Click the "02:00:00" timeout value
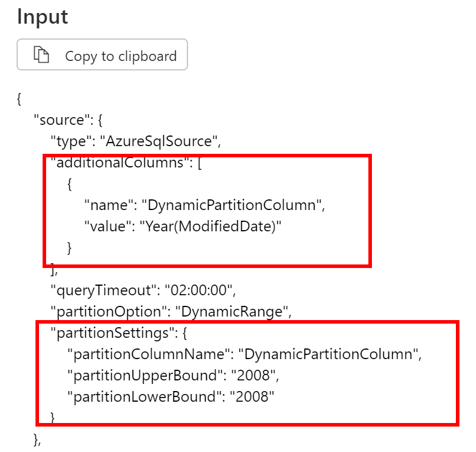The width and height of the screenshot is (476, 452). click(199, 290)
